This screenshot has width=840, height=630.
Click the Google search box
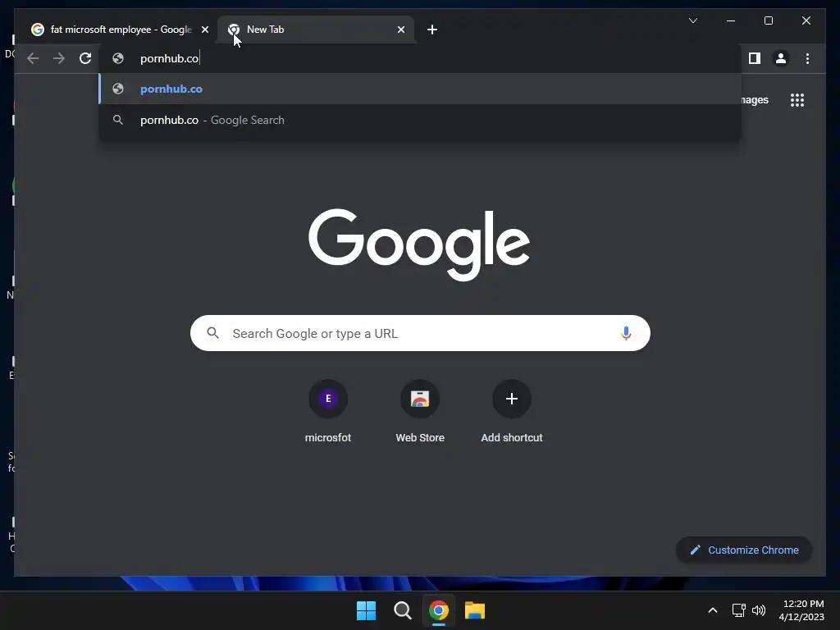[x=420, y=333]
